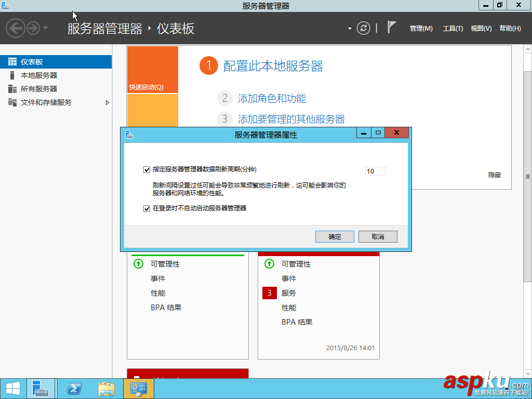The image size is (532, 399).
Task: Click the 快速启动(Q) orange tile
Action: (x=153, y=70)
